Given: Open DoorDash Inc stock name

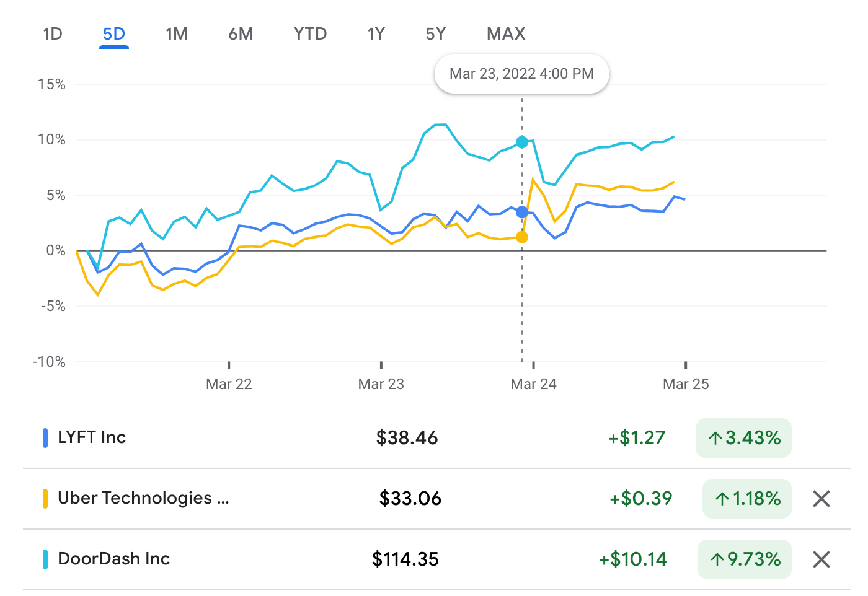Looking at the screenshot, I should [113, 559].
